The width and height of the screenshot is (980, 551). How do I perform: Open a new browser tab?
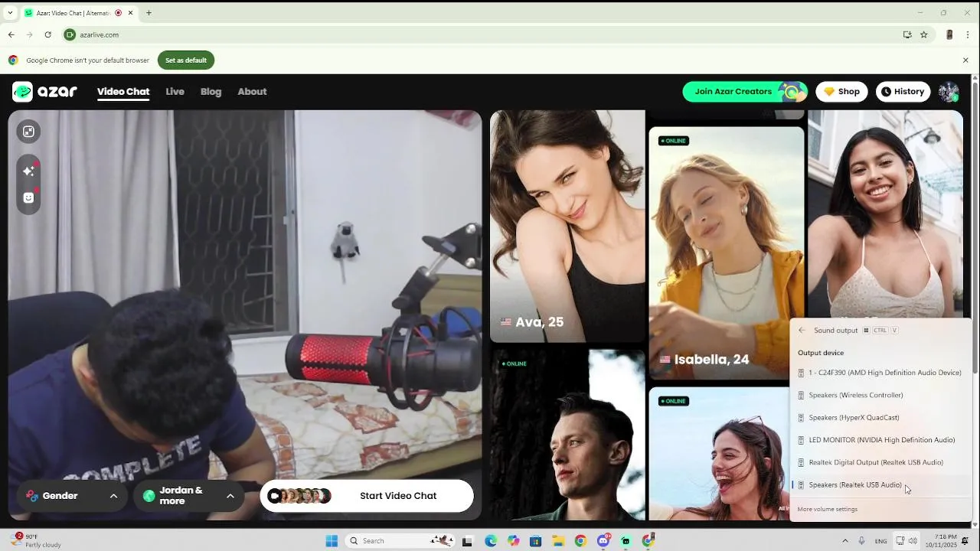click(149, 12)
